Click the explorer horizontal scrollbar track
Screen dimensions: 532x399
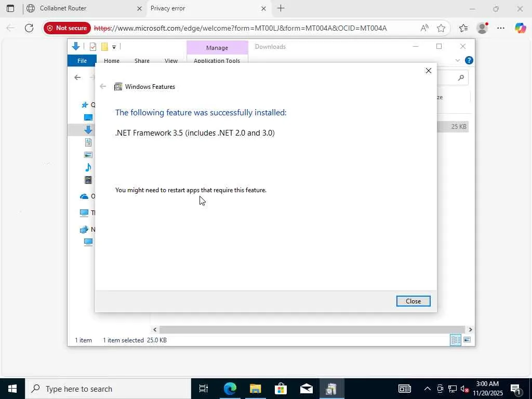[312, 329]
